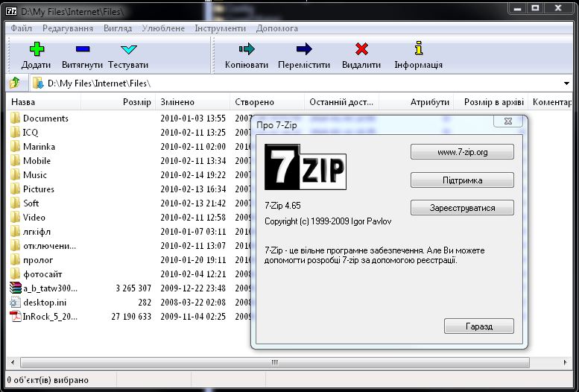Sort by the Останній дост... column header
The image size is (579, 392).
pos(342,102)
